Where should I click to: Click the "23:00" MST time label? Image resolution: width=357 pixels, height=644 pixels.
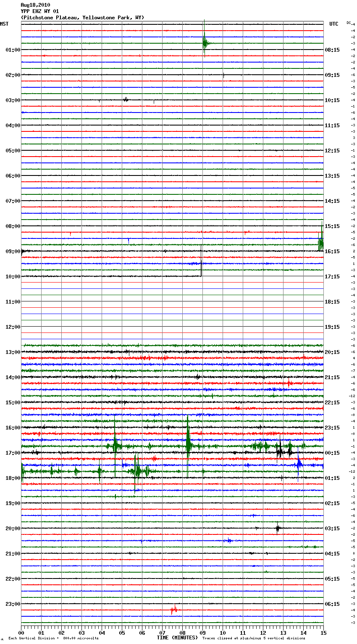[13, 604]
